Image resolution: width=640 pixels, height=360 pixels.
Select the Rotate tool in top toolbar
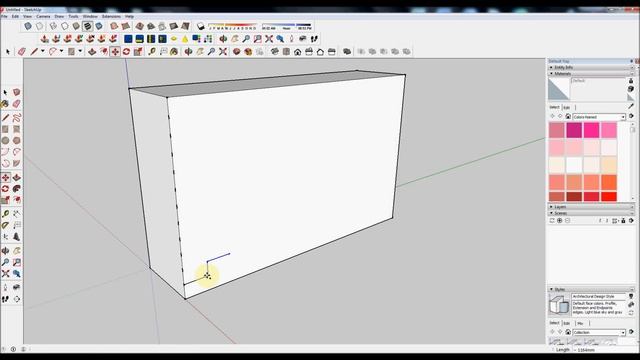(127, 52)
